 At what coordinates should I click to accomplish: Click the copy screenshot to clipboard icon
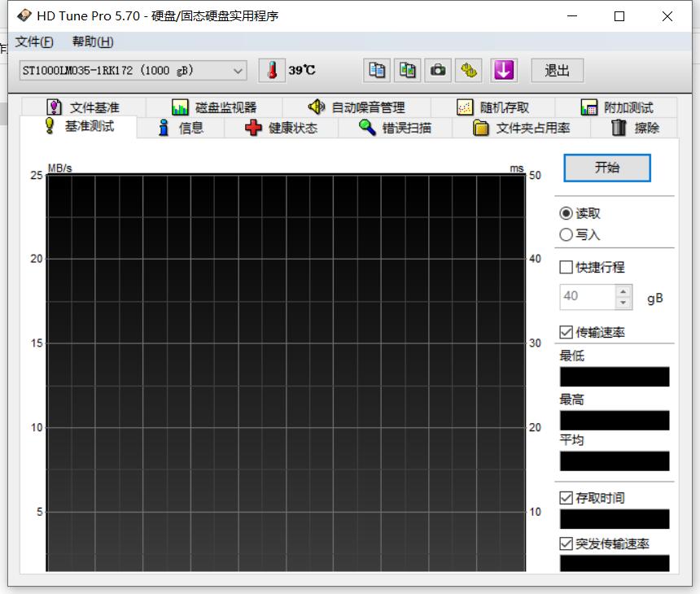click(407, 71)
